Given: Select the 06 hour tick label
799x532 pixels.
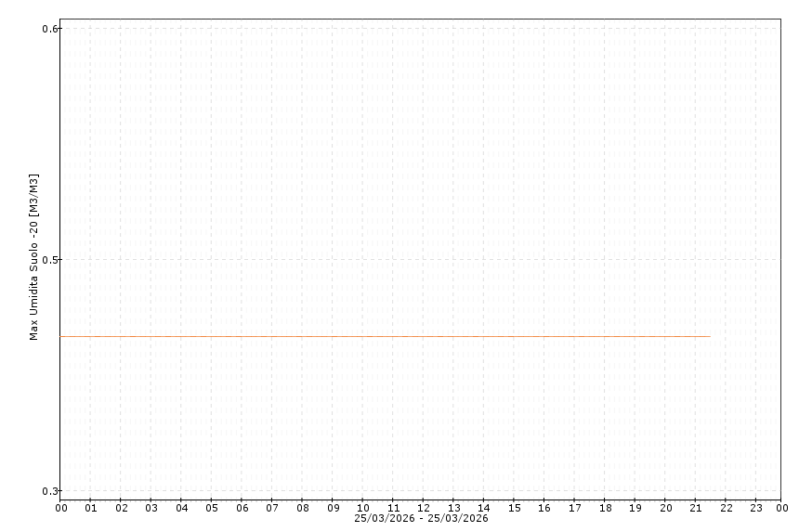Looking at the screenshot, I should pyautogui.click(x=242, y=508).
